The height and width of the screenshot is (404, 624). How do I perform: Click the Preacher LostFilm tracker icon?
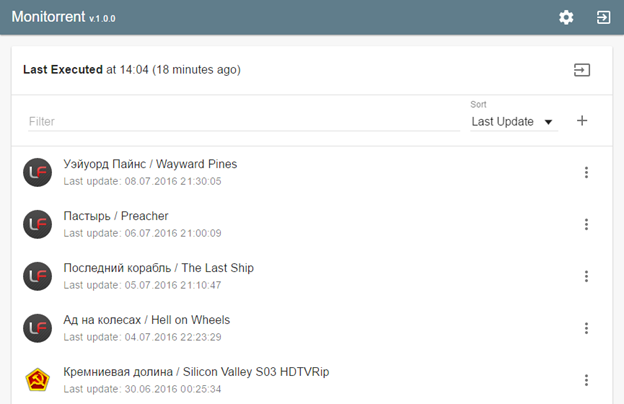(x=37, y=224)
